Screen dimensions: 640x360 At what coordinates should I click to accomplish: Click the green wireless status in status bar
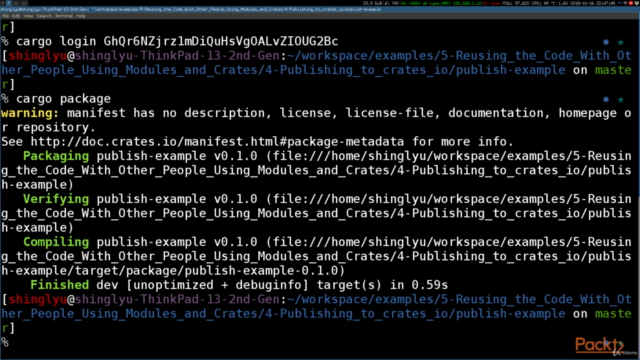click(x=442, y=3)
